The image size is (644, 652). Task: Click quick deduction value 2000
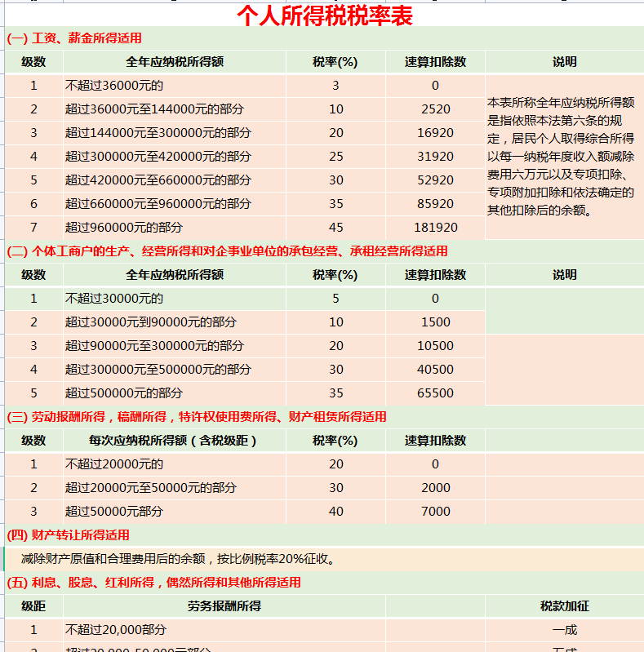pos(435,488)
